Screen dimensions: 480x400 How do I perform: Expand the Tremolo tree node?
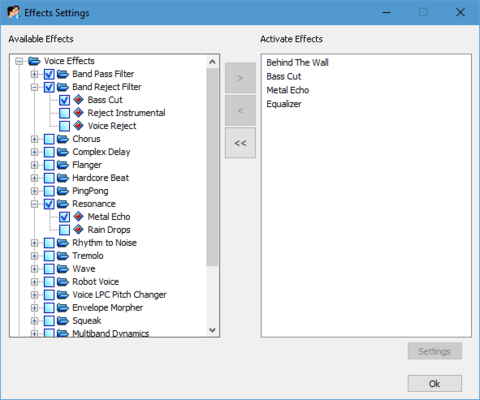coord(34,256)
